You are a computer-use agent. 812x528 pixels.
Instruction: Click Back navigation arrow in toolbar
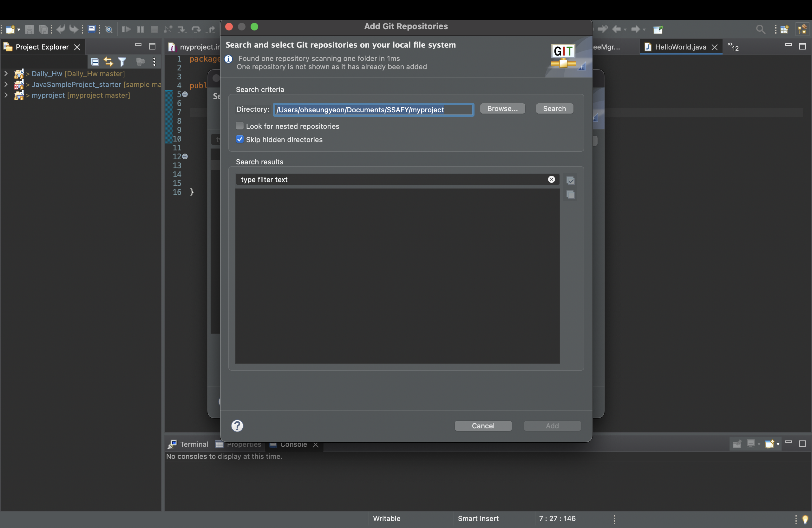point(617,30)
